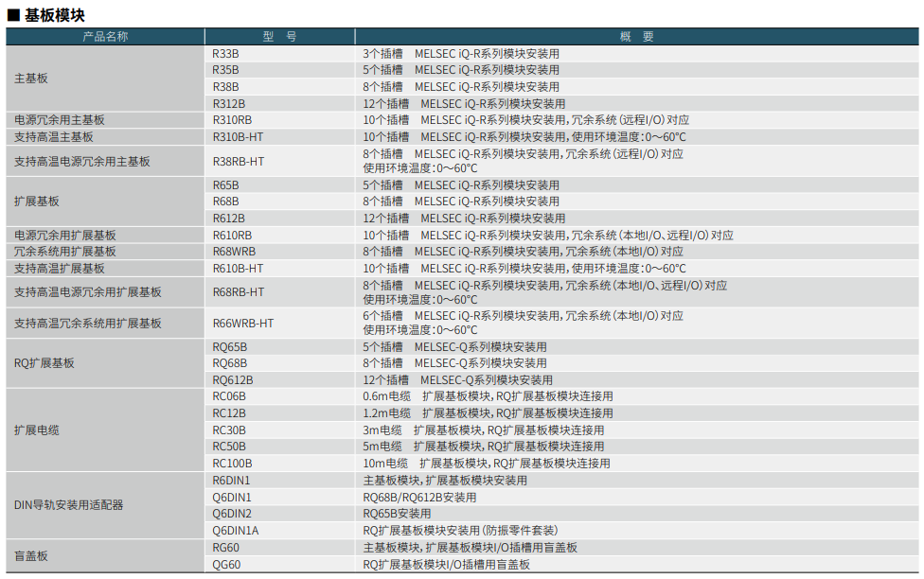924x579 pixels.
Task: Click model R38B
Action: click(225, 87)
